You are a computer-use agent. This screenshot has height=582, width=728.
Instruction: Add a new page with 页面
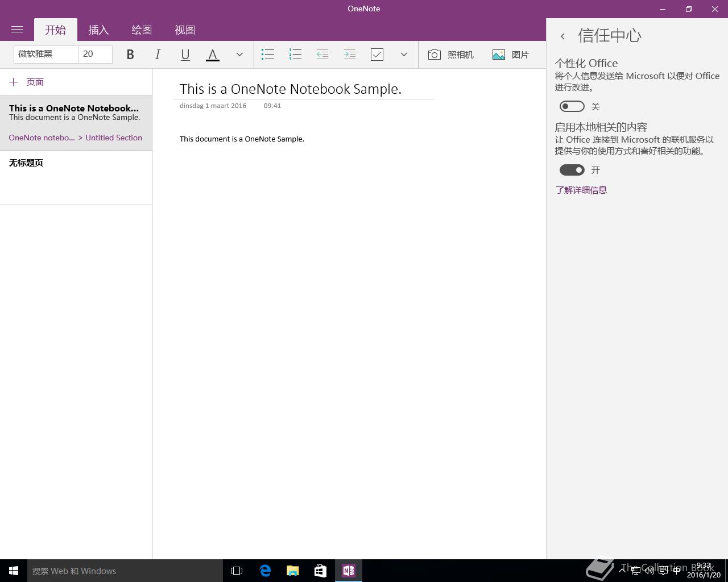tap(27, 82)
